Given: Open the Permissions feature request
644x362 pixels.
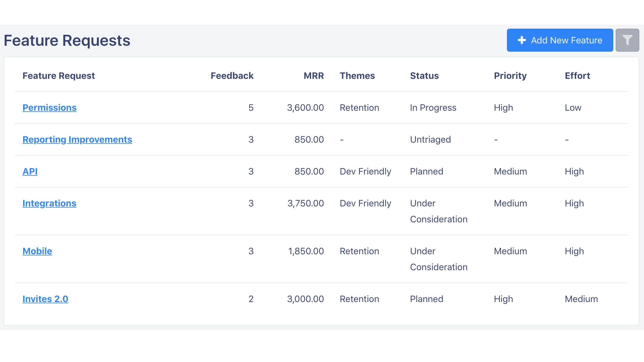Looking at the screenshot, I should (x=49, y=107).
